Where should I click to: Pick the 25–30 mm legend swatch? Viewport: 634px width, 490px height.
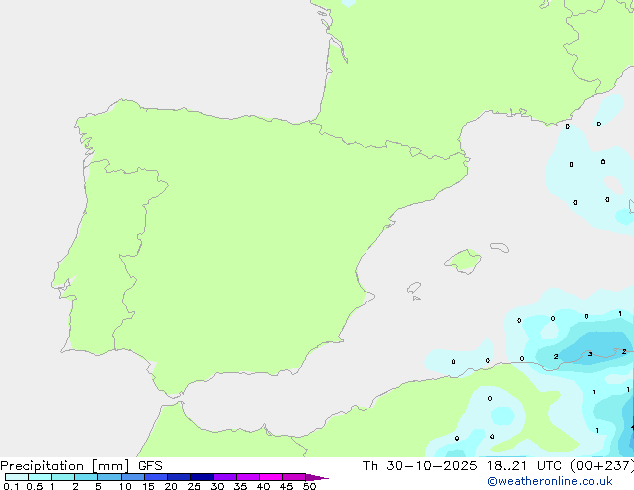click(201, 477)
